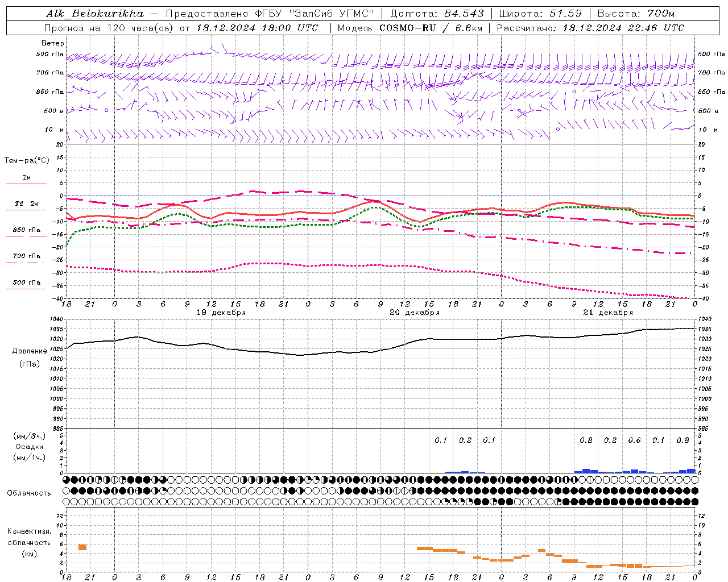Viewport: 728px width, 582px height.
Task: Select the 21 декабря date label
Action: (x=608, y=313)
